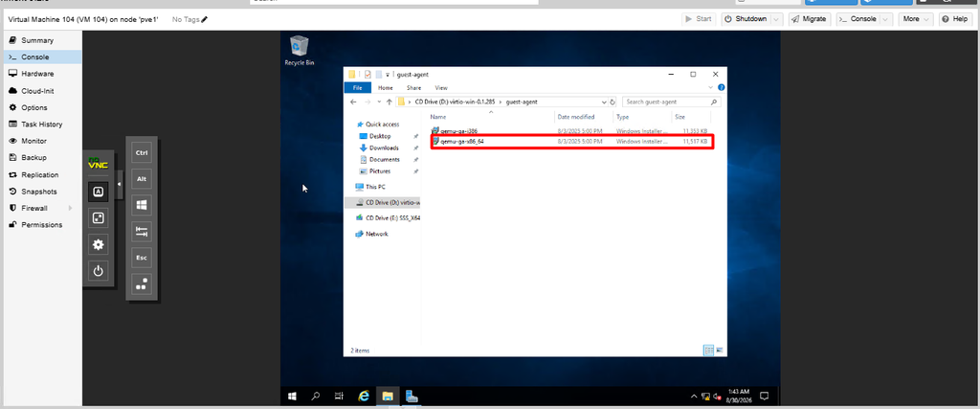Open Network in navigation pane
The width and height of the screenshot is (980, 409).
click(x=377, y=234)
